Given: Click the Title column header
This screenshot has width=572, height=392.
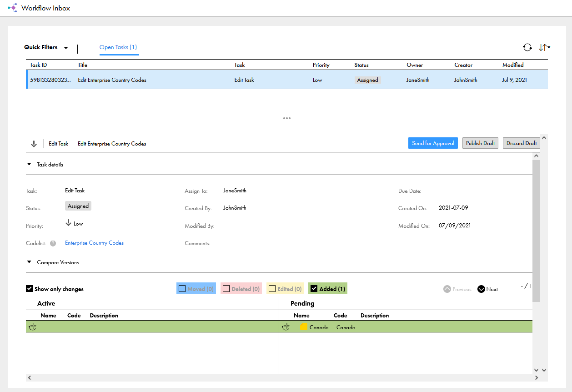Looking at the screenshot, I should [x=82, y=65].
